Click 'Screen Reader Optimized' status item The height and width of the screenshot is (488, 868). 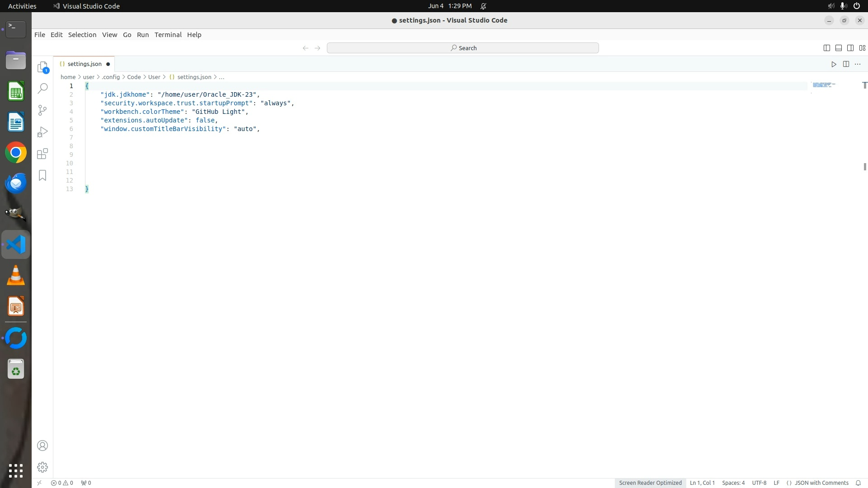point(650,483)
